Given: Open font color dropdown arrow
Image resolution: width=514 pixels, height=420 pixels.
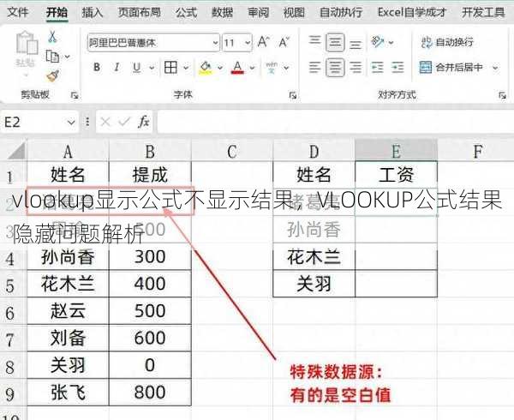Looking at the screenshot, I should click(253, 68).
